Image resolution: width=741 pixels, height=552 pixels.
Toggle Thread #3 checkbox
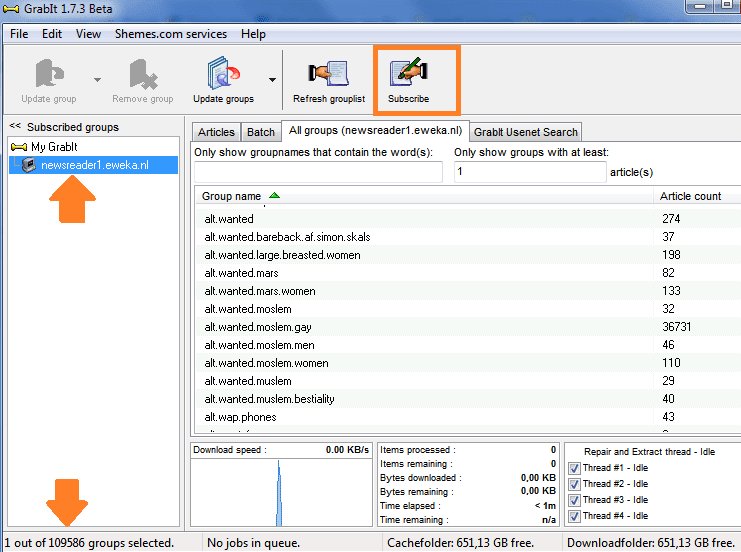pos(574,500)
